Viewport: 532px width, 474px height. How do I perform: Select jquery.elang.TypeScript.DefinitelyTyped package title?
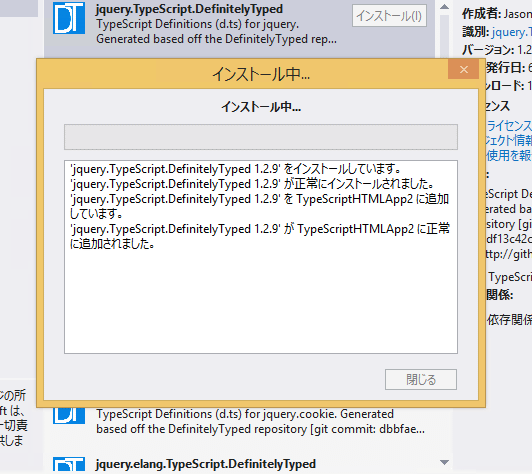pyautogui.click(x=206, y=464)
